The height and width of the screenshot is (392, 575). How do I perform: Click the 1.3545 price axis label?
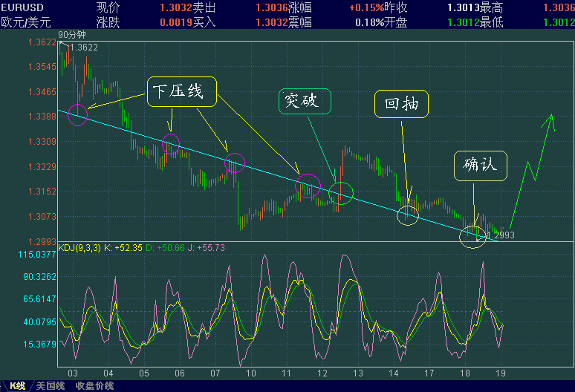coord(42,67)
